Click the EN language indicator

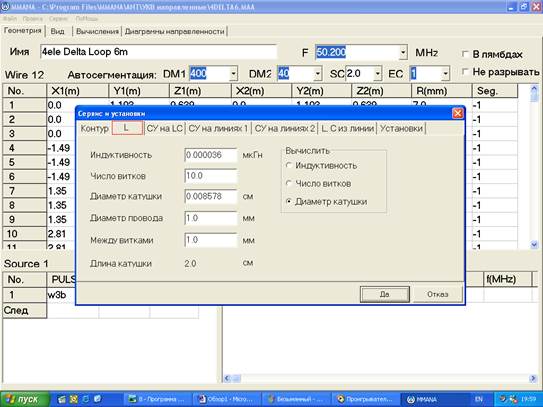[479, 399]
